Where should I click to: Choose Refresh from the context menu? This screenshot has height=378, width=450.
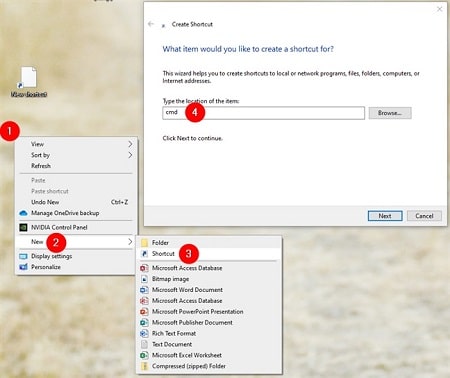coord(41,166)
